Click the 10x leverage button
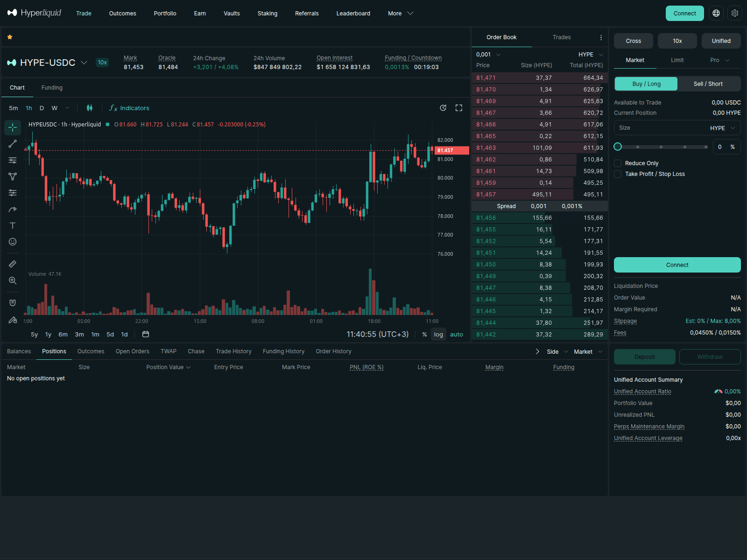This screenshot has width=747, height=560. (x=677, y=41)
